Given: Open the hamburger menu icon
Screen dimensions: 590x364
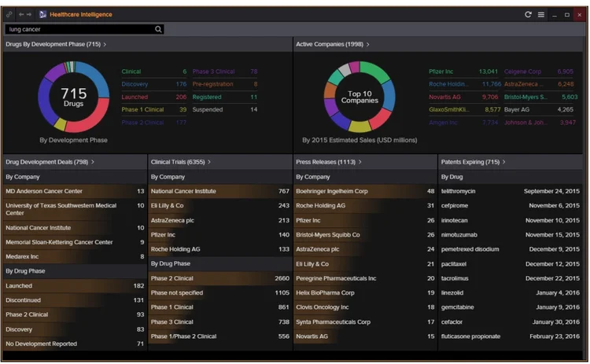Looking at the screenshot, I should click(540, 14).
